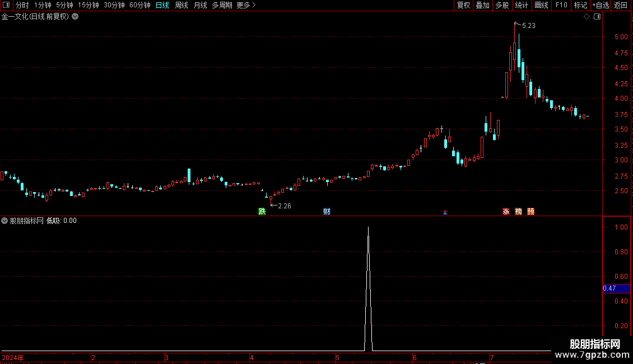
Task: Open the F10 company info
Action: tap(561, 5)
